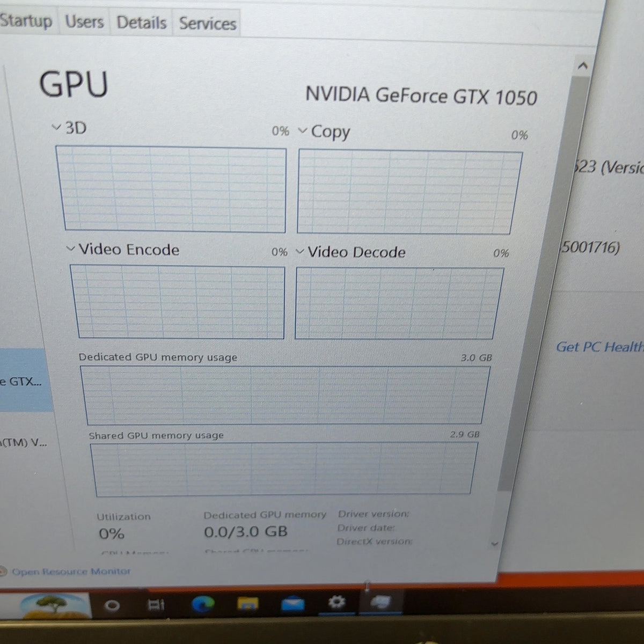Open the Mail app from the taskbar

pyautogui.click(x=292, y=604)
